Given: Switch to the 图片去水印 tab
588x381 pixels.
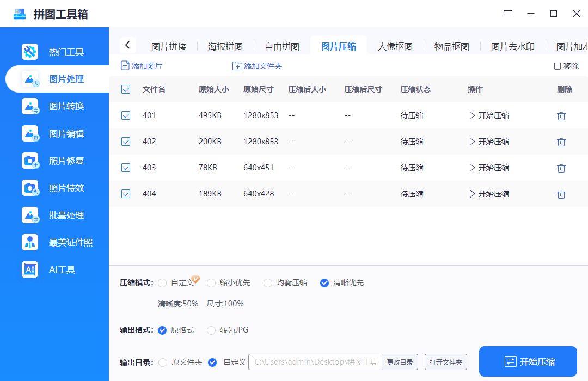Looking at the screenshot, I should (x=513, y=46).
